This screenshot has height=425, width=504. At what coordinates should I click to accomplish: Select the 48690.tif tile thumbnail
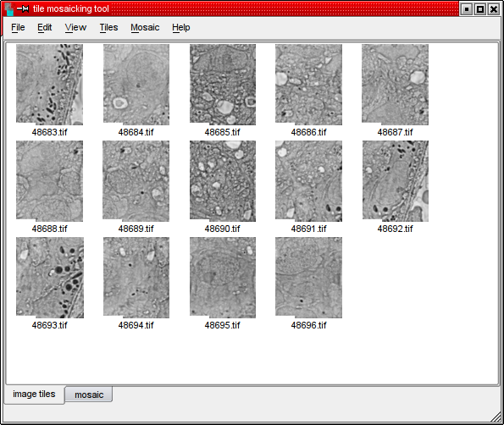coord(223,181)
